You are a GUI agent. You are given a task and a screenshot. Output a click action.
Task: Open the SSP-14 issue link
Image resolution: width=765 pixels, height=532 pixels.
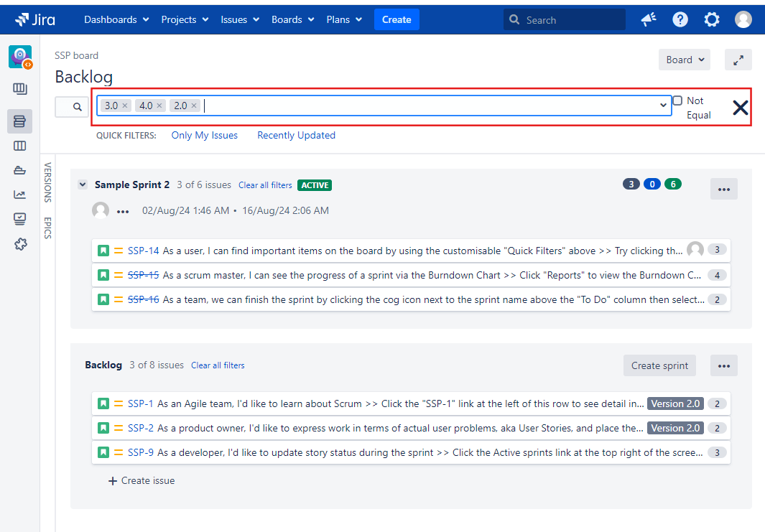(144, 251)
